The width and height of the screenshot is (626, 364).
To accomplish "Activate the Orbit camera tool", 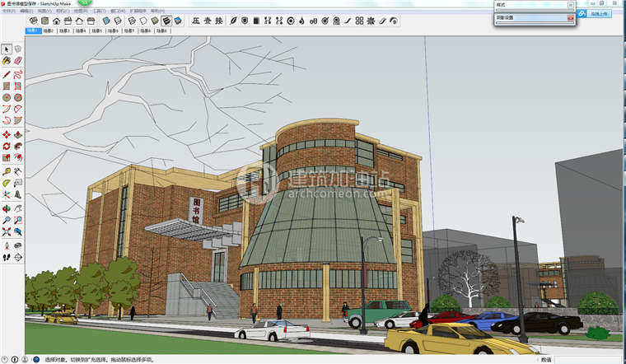I will point(7,208).
